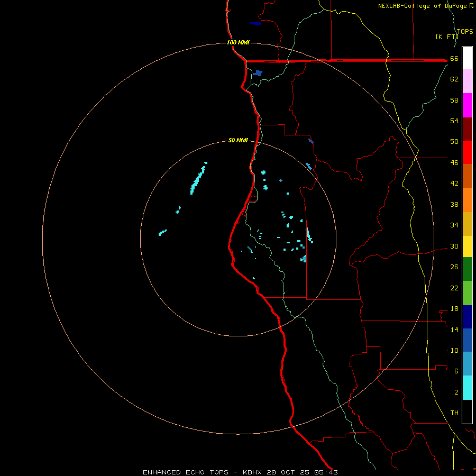The height and width of the screenshot is (476, 476).
Task: Click the legend value 42
Action: (454, 184)
